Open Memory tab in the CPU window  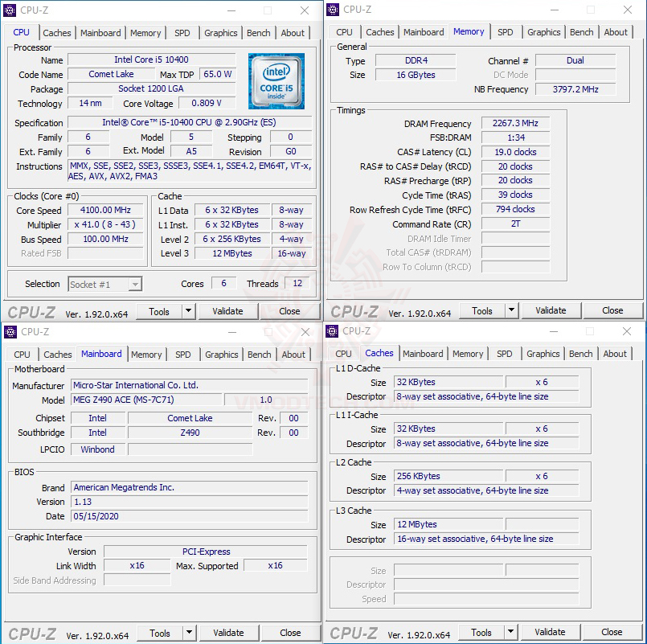145,33
